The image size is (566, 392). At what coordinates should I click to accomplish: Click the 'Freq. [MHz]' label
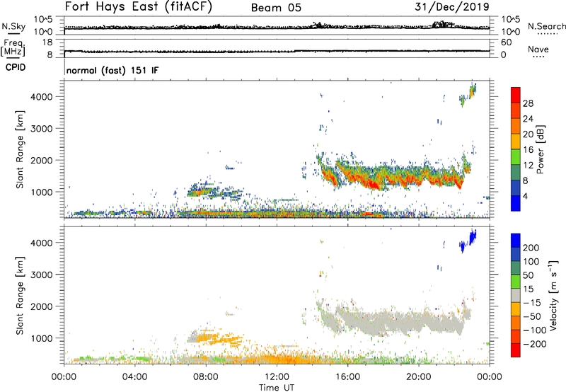pos(13,48)
